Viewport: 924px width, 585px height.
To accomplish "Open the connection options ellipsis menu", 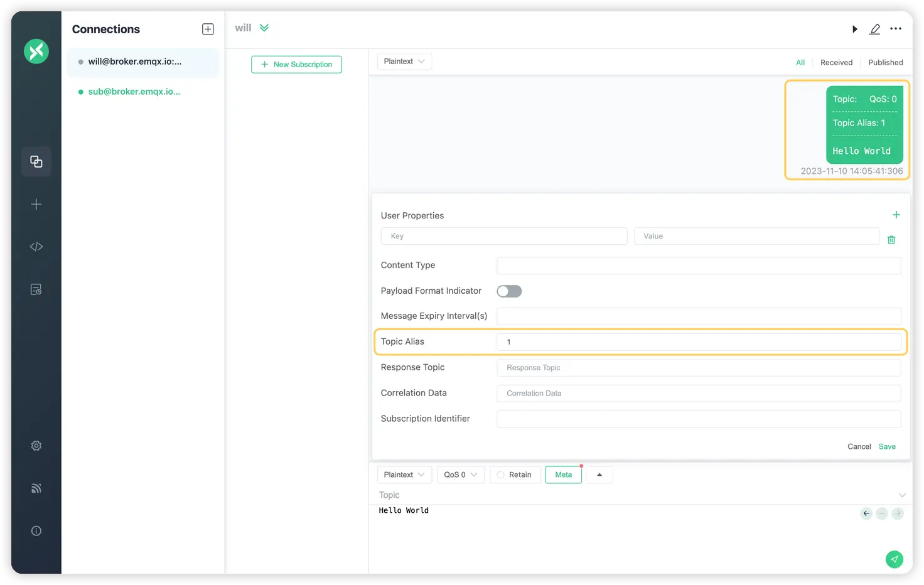I will tap(896, 28).
